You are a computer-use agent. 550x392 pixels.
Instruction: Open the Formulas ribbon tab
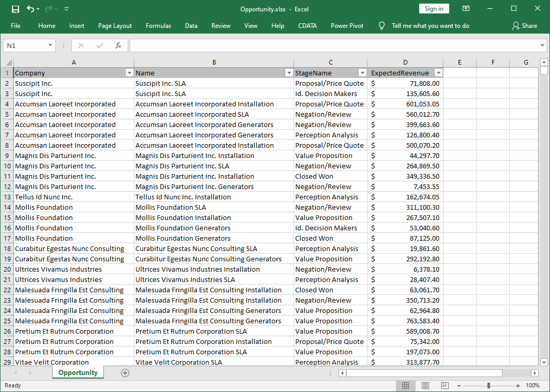(158, 26)
